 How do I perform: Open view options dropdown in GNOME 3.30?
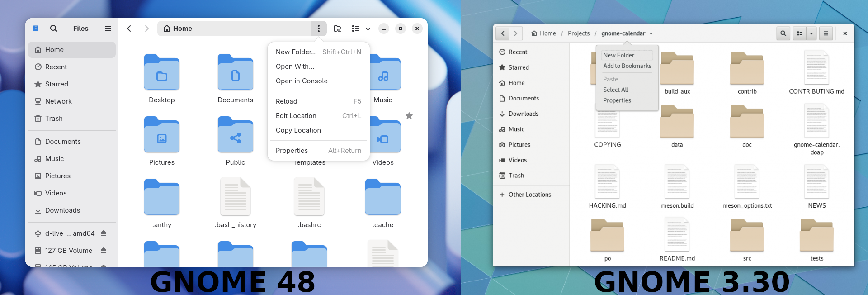811,33
